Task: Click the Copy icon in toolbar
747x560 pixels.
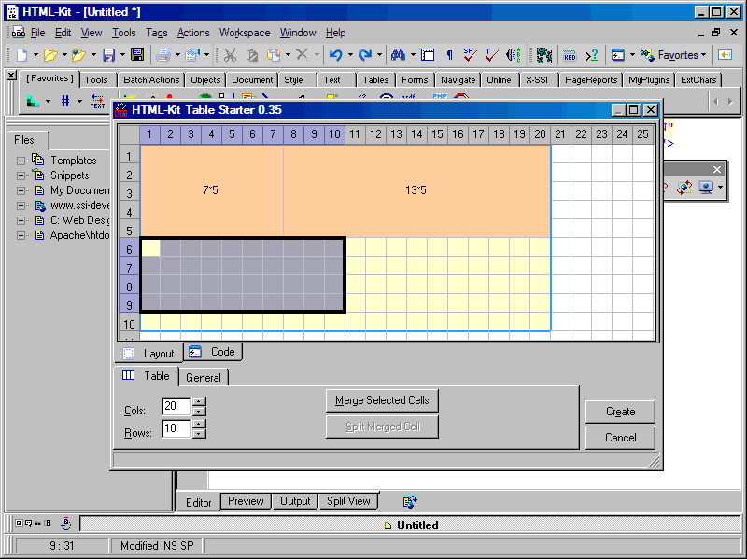Action: click(x=251, y=55)
